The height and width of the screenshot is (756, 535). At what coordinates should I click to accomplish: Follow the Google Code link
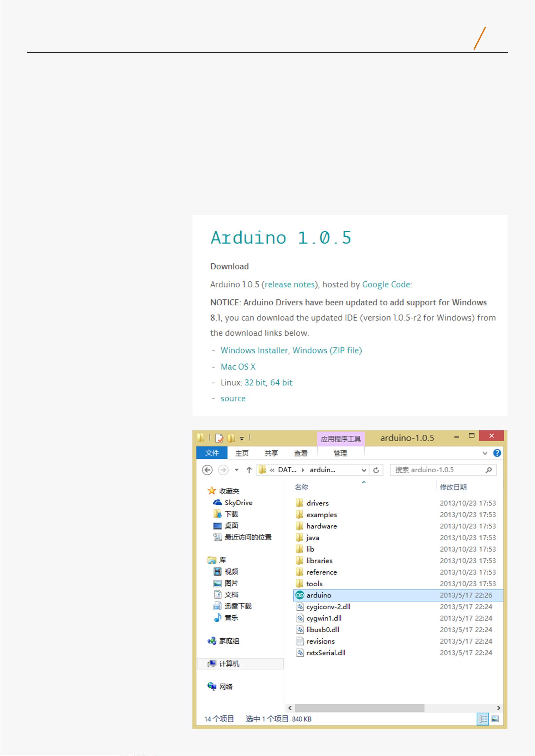(386, 284)
